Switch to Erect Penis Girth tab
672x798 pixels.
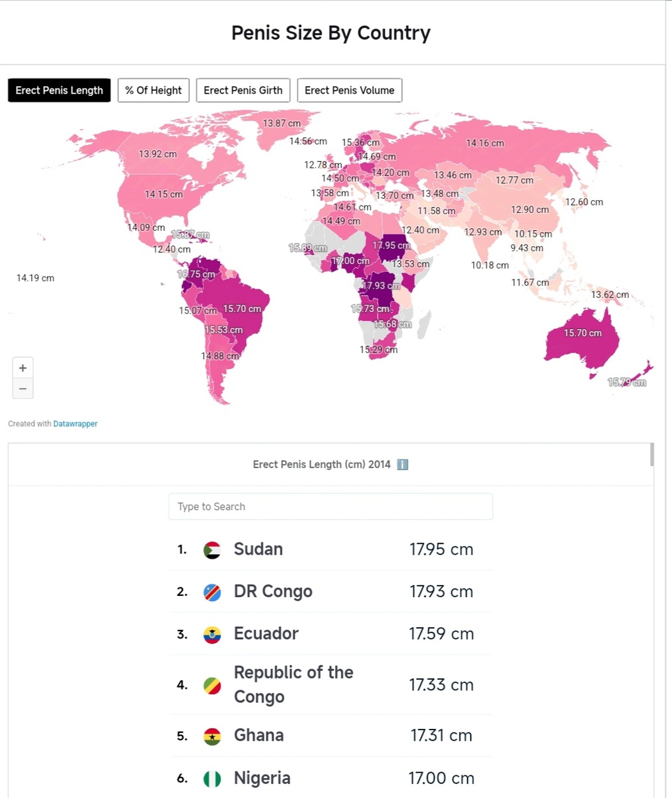243,90
